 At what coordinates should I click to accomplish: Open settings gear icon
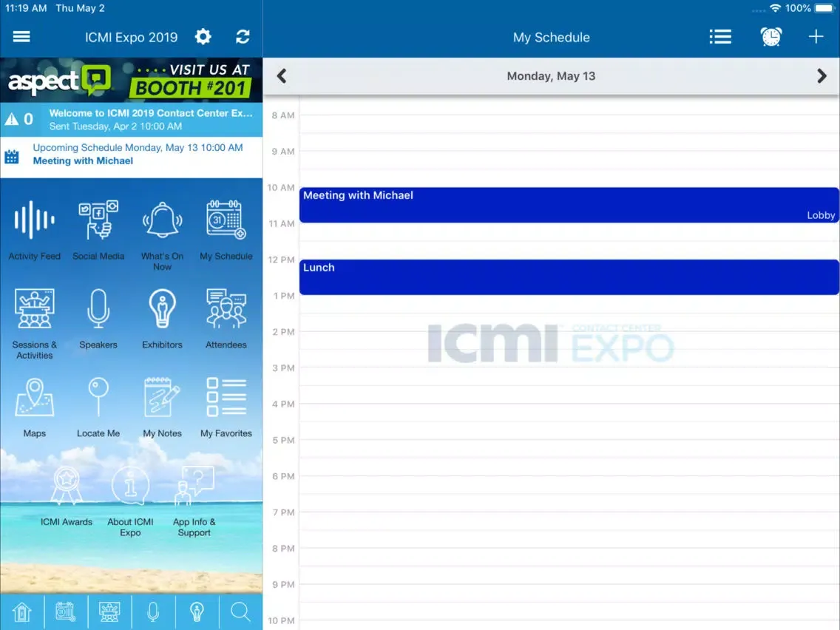click(203, 36)
